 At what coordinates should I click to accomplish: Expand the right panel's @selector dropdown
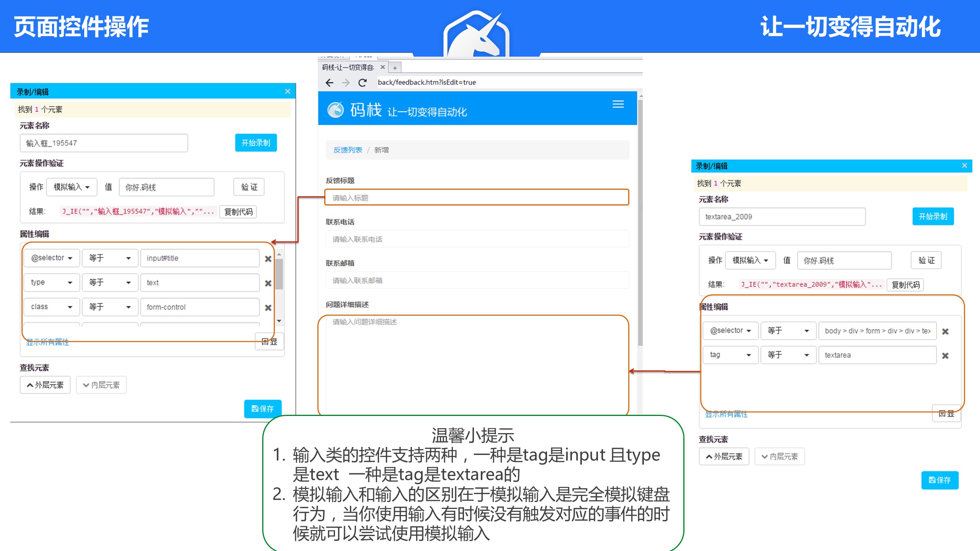pyautogui.click(x=730, y=331)
